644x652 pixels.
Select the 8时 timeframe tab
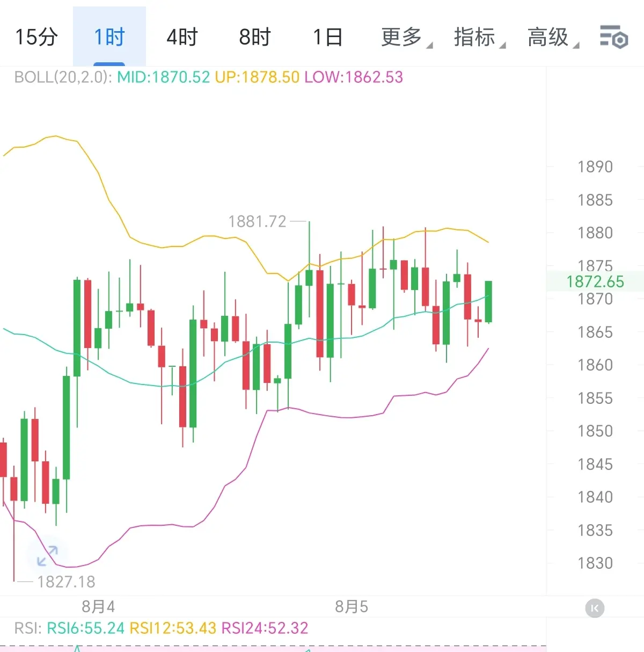coord(255,37)
